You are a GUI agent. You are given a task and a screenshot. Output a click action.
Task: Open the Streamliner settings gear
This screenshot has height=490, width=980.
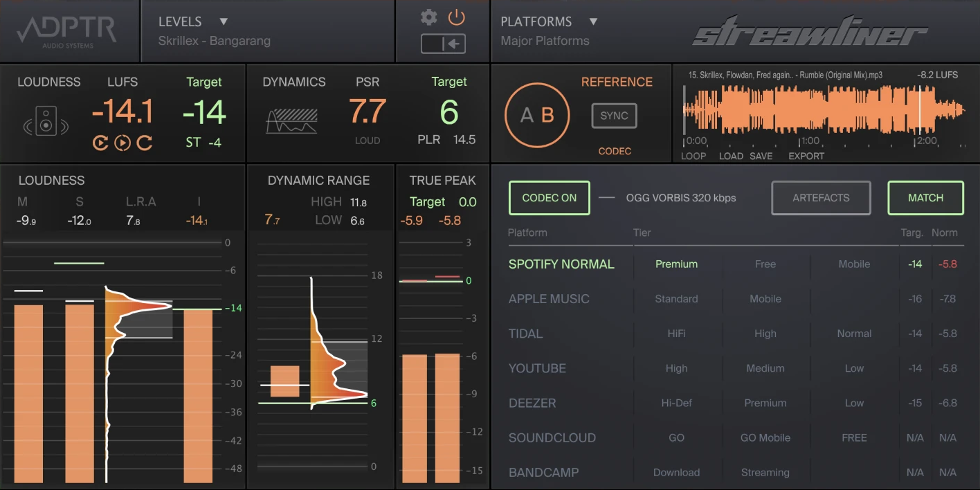[x=428, y=17]
